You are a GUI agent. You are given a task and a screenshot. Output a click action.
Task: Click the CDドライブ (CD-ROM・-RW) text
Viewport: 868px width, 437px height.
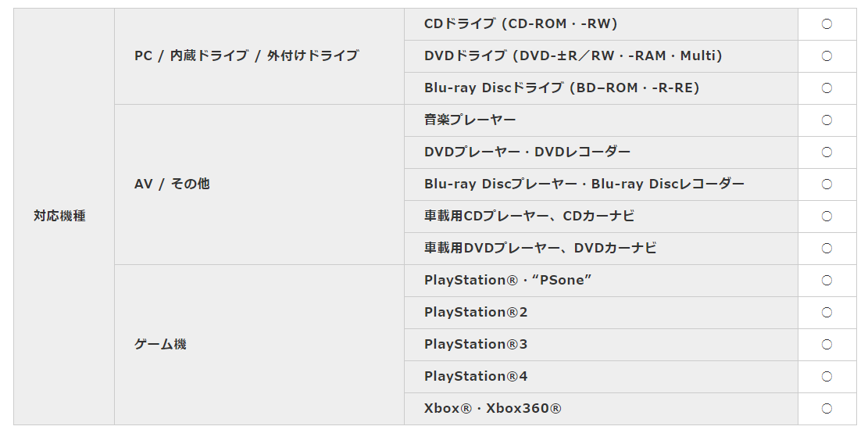[520, 23]
